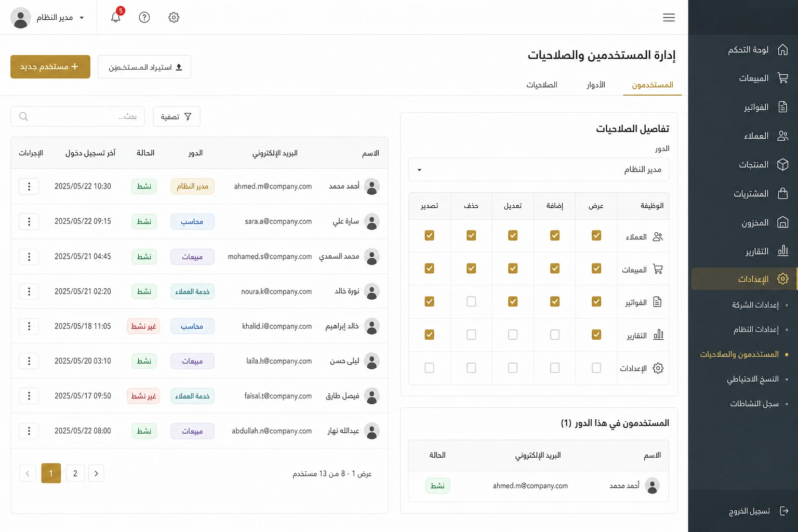Open actions menu for ahmed.m@company.com row

click(29, 186)
